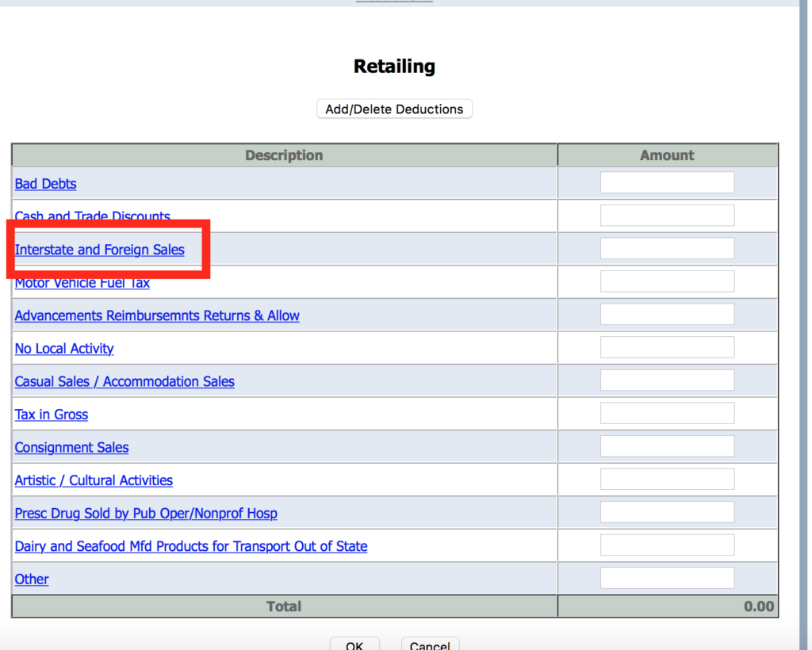This screenshot has height=650, width=812.
Task: Focus the Tax in Gross amount field
Action: (667, 414)
